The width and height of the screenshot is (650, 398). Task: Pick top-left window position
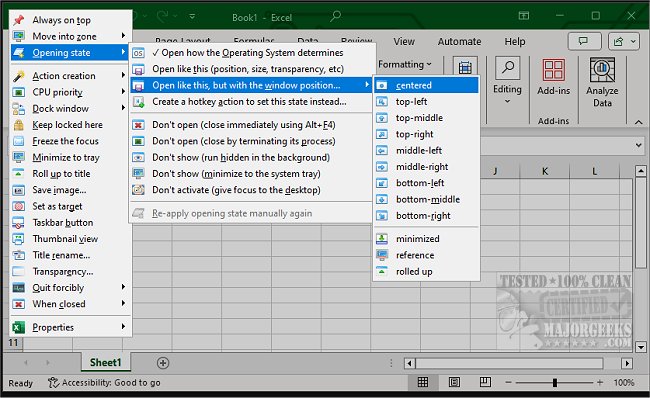click(426, 102)
